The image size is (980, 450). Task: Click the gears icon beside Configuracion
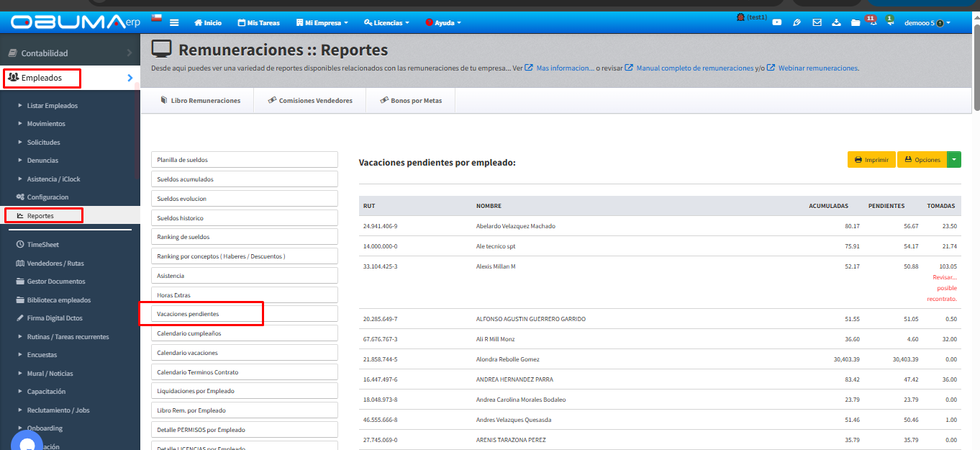click(x=21, y=197)
